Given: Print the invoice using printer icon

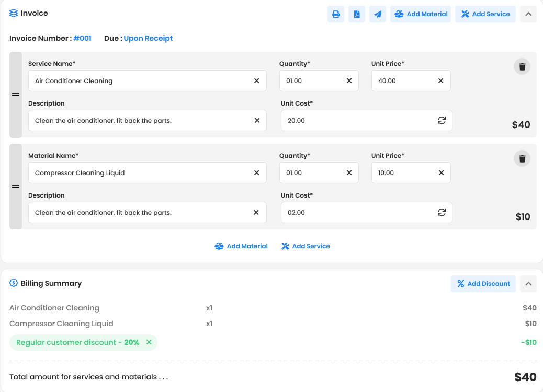Looking at the screenshot, I should tap(335, 14).
